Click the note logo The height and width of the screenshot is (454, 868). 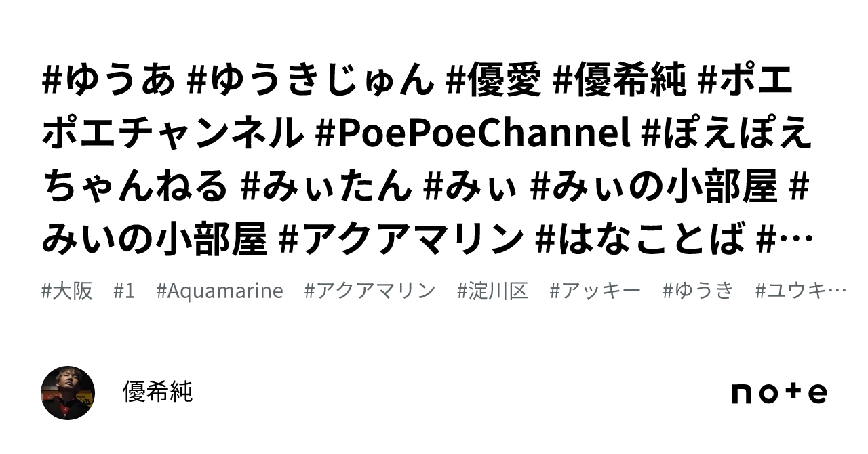coord(779,393)
